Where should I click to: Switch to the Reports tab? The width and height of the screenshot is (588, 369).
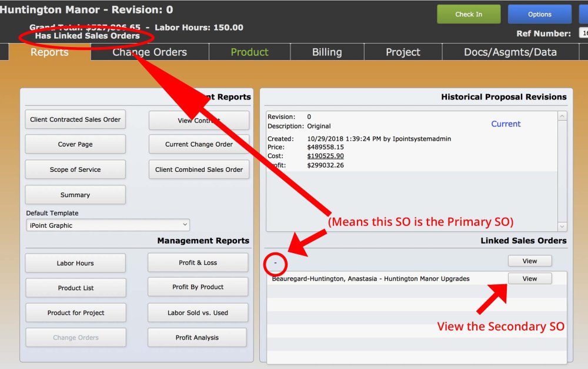pyautogui.click(x=49, y=52)
